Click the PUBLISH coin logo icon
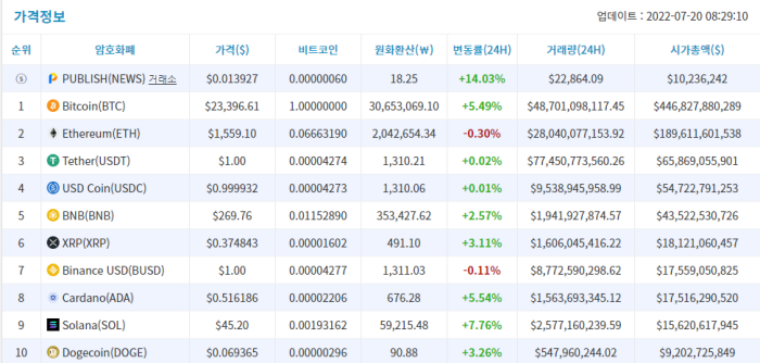 click(x=53, y=79)
